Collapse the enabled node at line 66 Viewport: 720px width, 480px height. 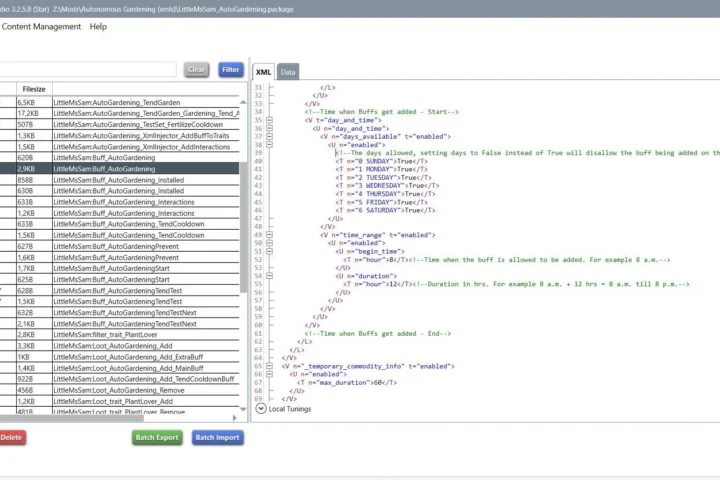[x=270, y=374]
